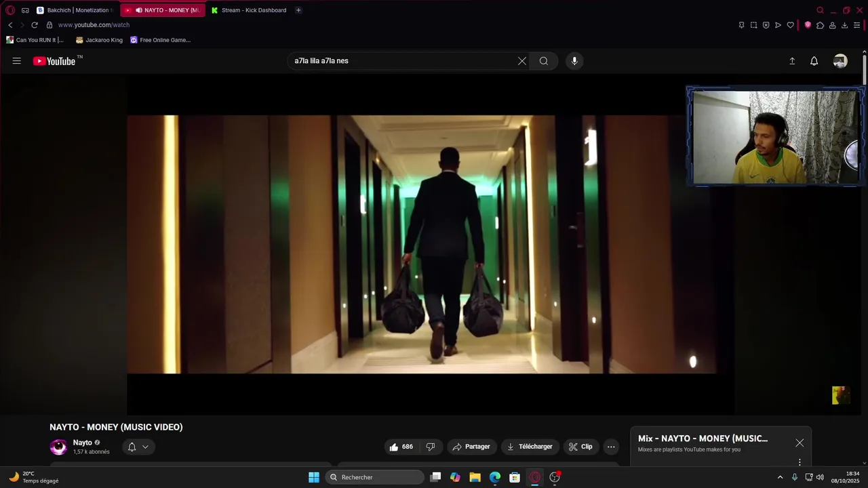Screen dimensions: 868x488
Task: Show hidden system tray icons chevron
Action: click(x=780, y=477)
